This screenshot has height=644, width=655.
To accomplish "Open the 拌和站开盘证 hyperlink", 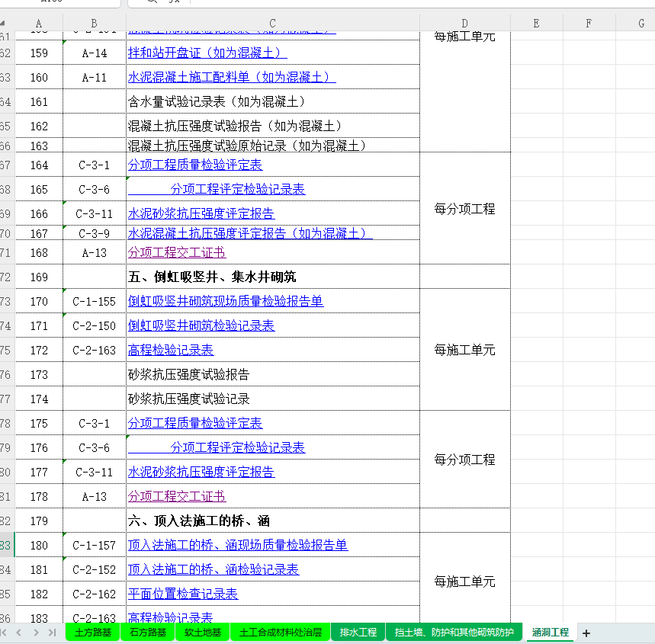I will point(207,53).
